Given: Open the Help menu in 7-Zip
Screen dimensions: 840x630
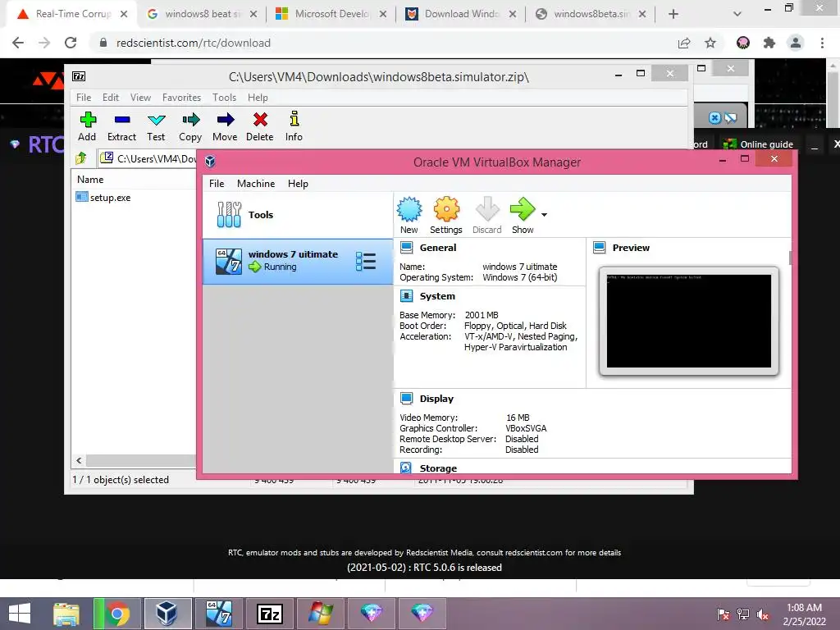Looking at the screenshot, I should (x=258, y=98).
